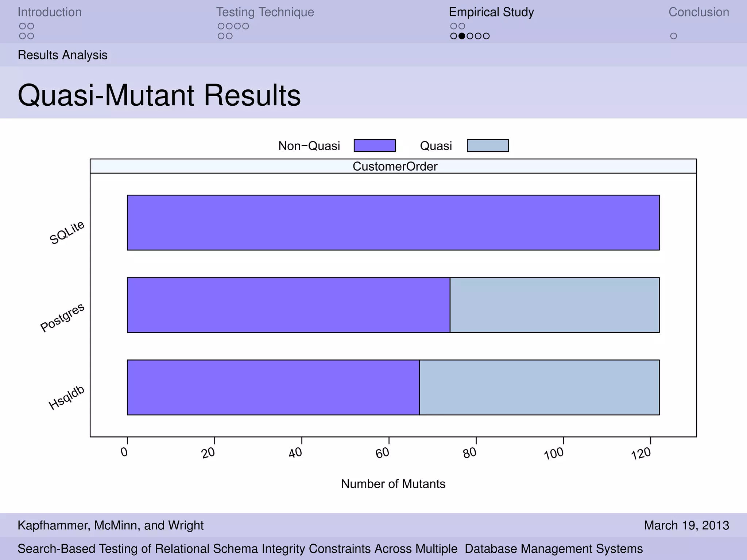Select the Quasi legend label
Image resolution: width=747 pixels, height=560 pixels.
click(436, 146)
